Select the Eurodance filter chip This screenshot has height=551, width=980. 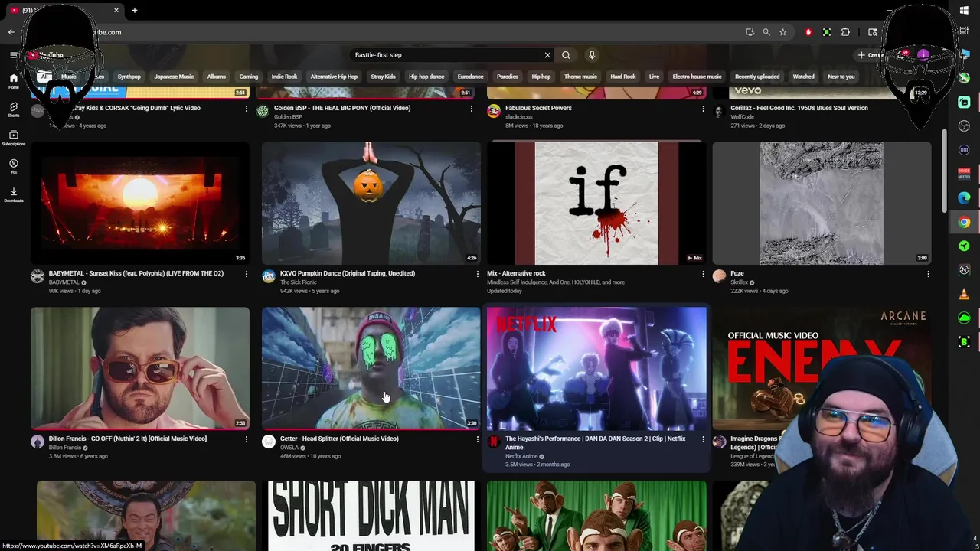coord(470,77)
